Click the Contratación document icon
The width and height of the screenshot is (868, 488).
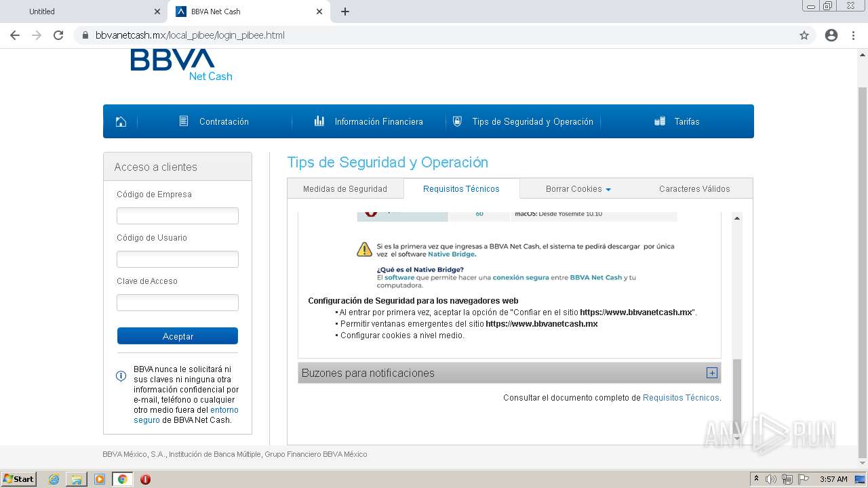pos(184,121)
